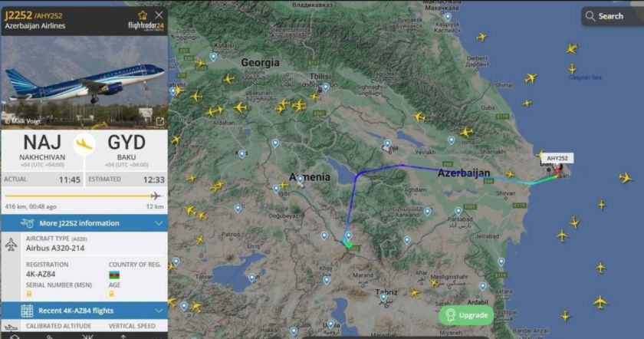Close the J2252 flight details panel
644x339 pixels.
tap(159, 15)
